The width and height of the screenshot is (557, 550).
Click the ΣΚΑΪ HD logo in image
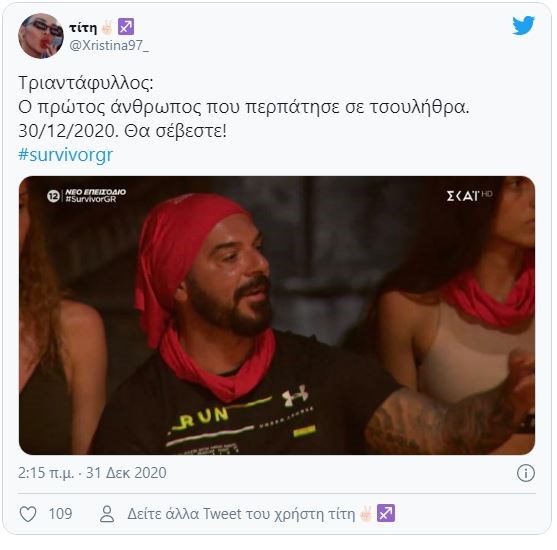pyautogui.click(x=469, y=195)
